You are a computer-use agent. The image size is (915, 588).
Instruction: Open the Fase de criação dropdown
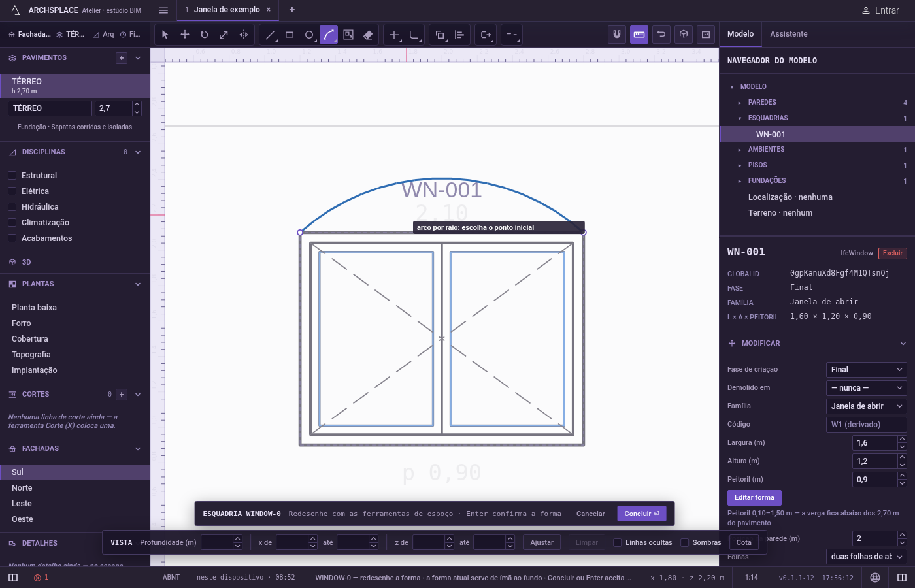[866, 370]
